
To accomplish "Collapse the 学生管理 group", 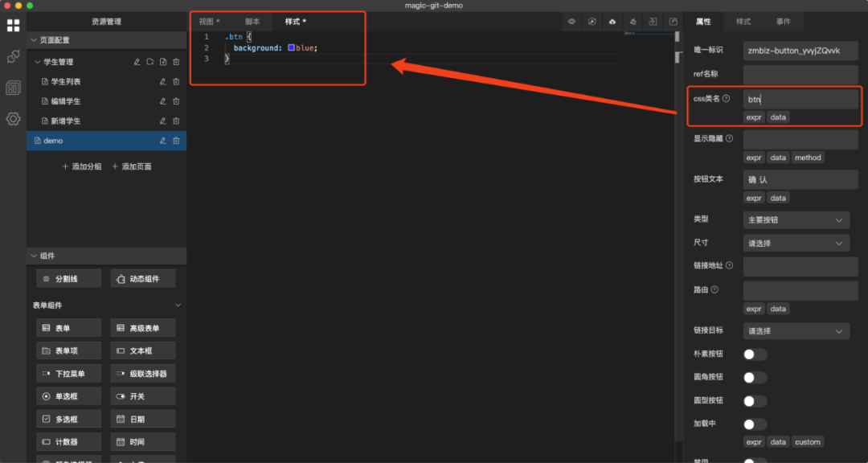I will tap(38, 62).
